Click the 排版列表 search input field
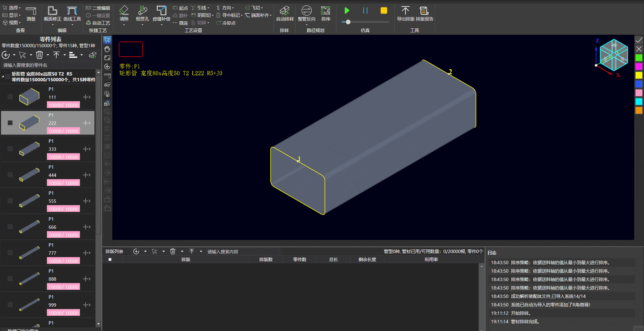 (x=242, y=252)
